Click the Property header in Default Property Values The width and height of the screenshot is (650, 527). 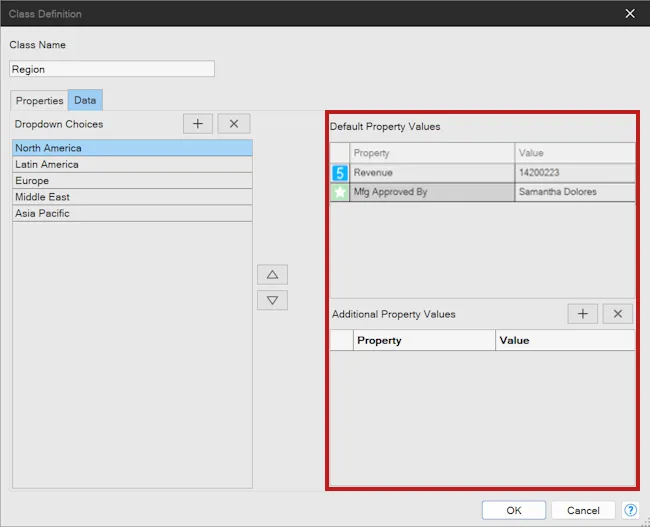(432, 153)
